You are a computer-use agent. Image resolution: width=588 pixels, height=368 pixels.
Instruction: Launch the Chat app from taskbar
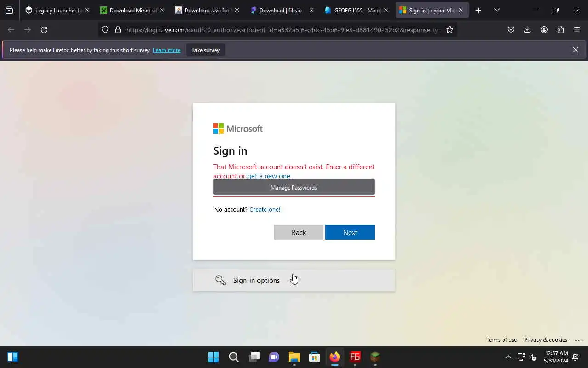[274, 357]
